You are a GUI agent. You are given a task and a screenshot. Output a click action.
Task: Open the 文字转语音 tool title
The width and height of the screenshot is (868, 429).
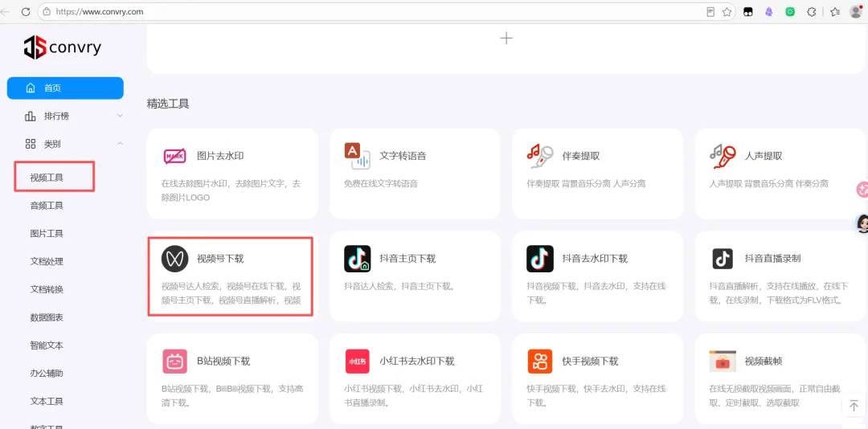pos(403,156)
